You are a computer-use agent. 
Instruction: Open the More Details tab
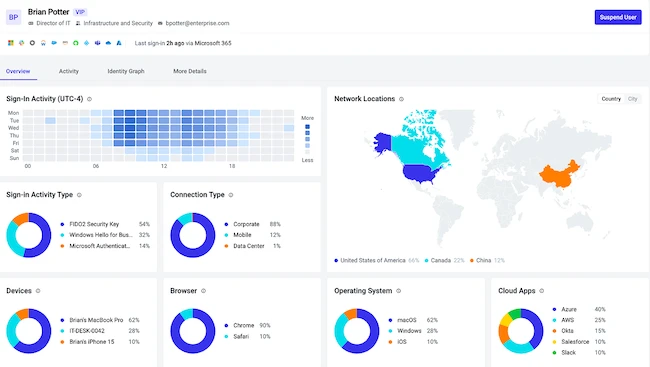(190, 71)
